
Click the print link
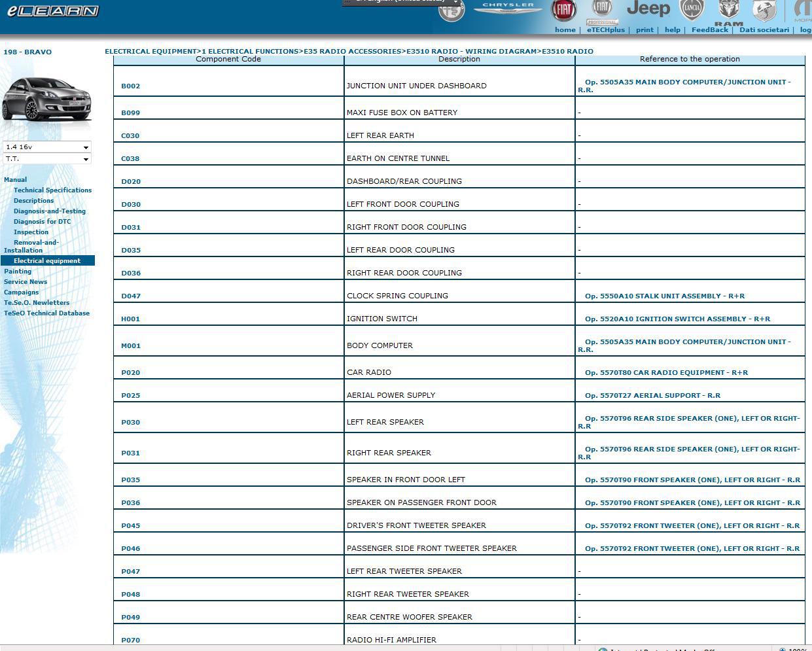tap(644, 30)
